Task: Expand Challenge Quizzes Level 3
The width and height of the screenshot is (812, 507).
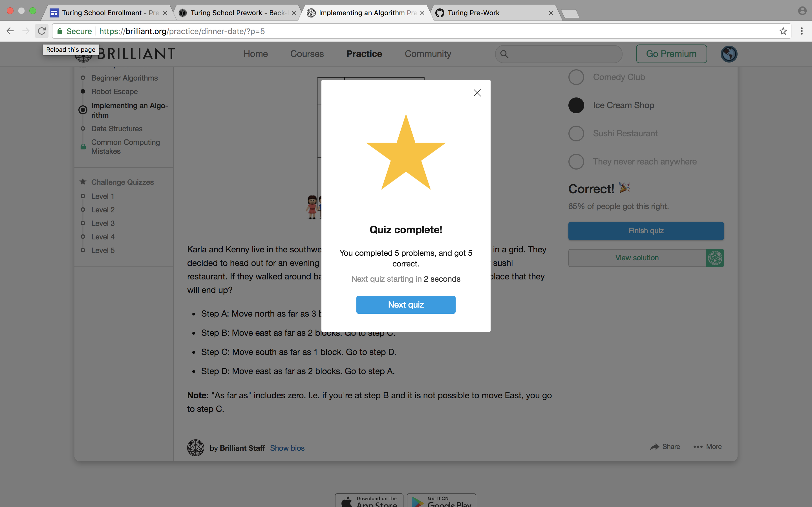Action: [103, 223]
